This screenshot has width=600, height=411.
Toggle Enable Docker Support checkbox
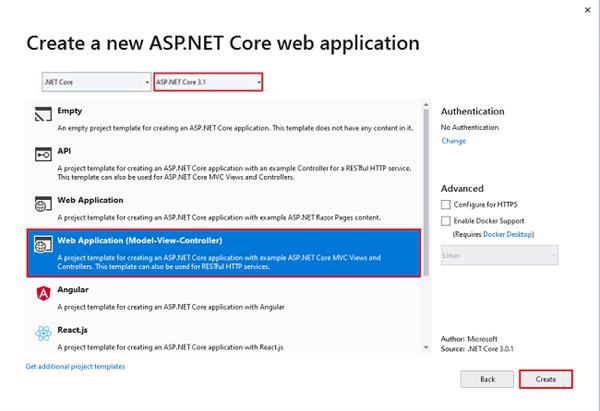pos(446,220)
